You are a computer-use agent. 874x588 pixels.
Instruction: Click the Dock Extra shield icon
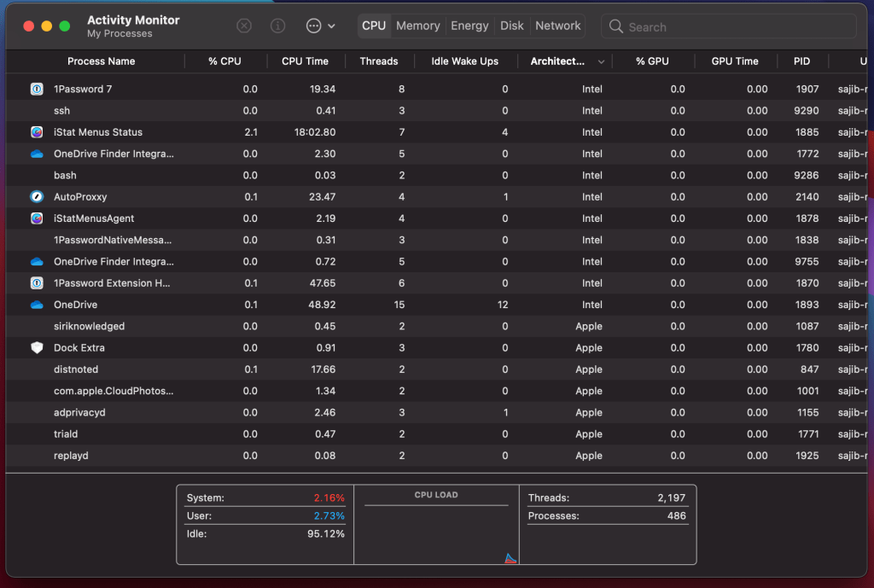pos(37,348)
